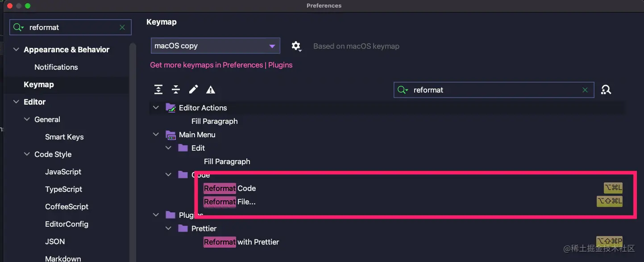Click the Expand All icon in keymap toolbar
Image resolution: width=644 pixels, height=262 pixels.
click(158, 90)
